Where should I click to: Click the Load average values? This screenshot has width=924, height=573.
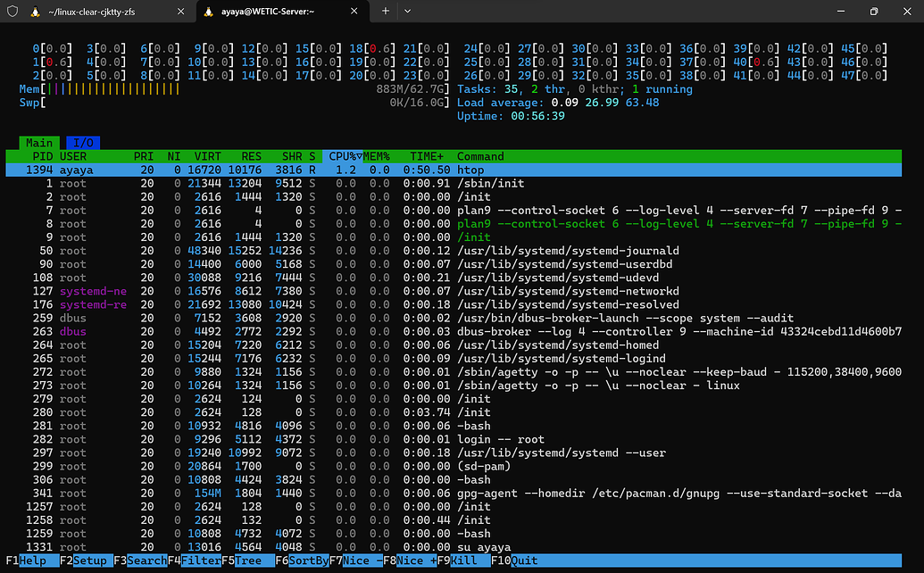[605, 103]
